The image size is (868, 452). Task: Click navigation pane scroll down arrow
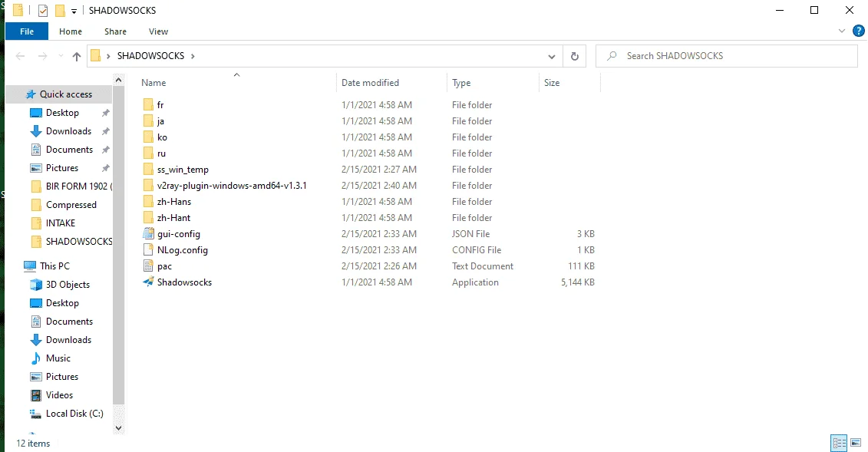[x=118, y=427]
